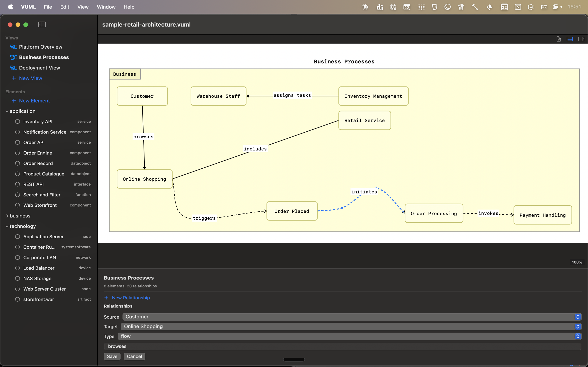This screenshot has height=367, width=588.
Task: Click the export document icon above the canvas
Action: [x=559, y=39]
